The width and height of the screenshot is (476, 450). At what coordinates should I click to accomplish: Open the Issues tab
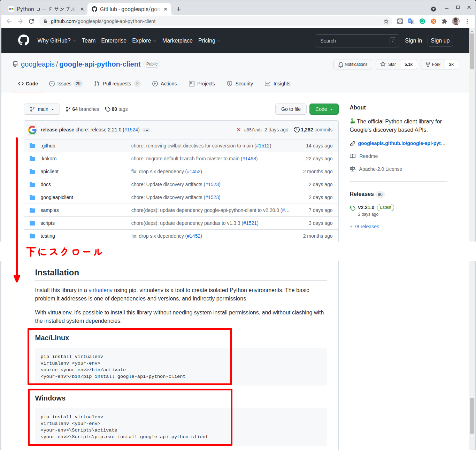click(x=65, y=84)
